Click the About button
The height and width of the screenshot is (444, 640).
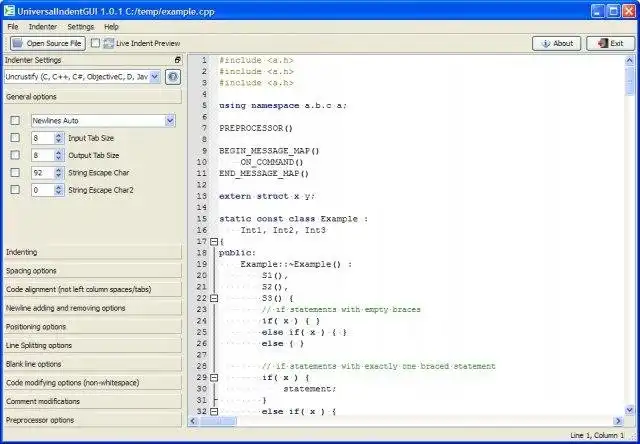click(556, 44)
